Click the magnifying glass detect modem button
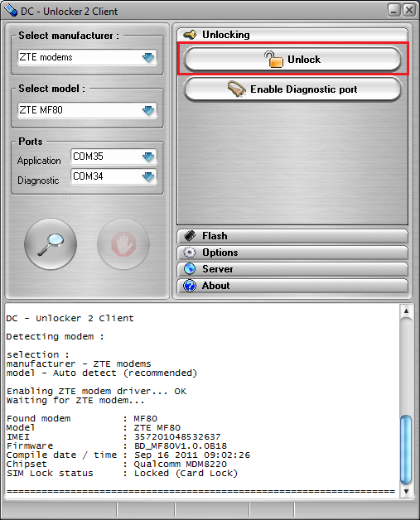Screen dimensions: 420x520 pos(51,244)
